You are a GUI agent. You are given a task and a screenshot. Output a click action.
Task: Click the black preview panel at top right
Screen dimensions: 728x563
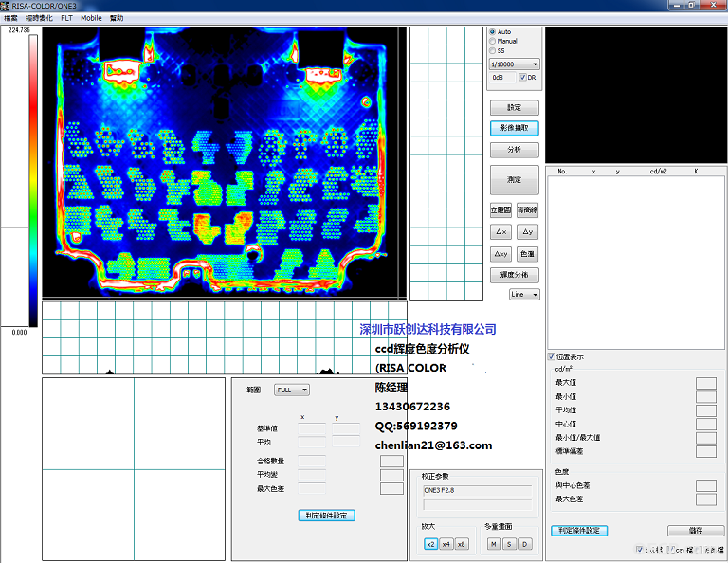click(x=636, y=95)
